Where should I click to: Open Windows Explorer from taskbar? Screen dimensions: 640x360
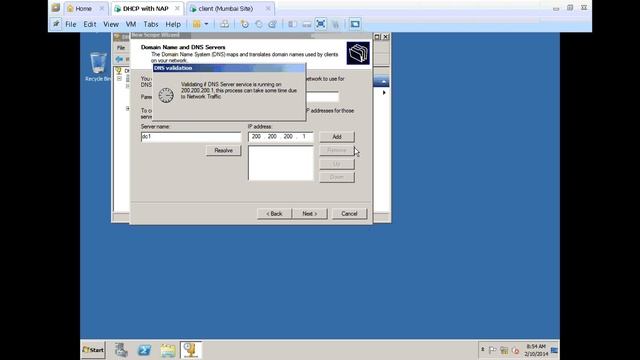[168, 350]
